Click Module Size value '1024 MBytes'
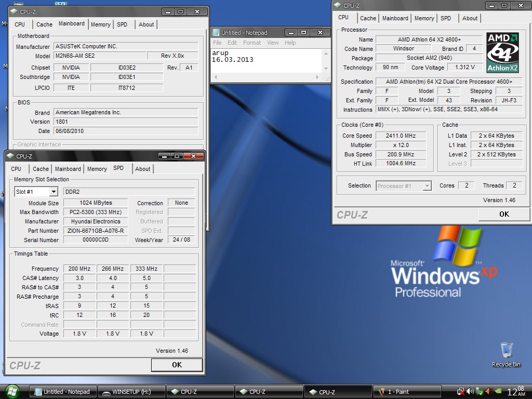Viewport: 532px width, 399px height. [96, 203]
